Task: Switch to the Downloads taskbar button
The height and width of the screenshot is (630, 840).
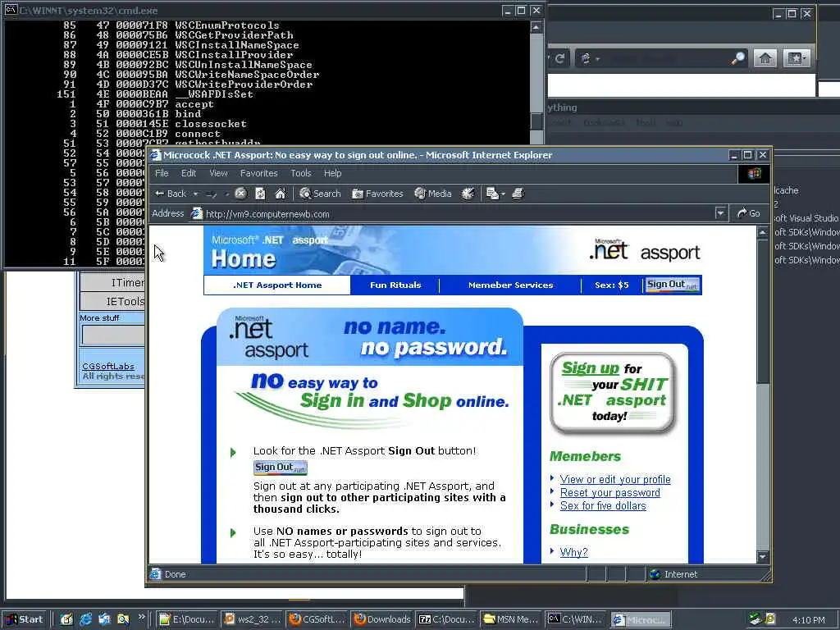Action: 381,619
